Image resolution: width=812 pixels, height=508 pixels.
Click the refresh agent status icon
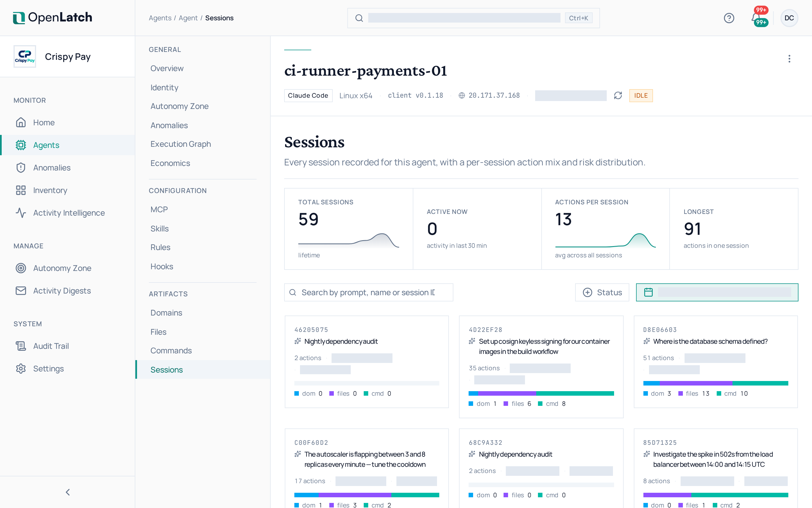618,95
